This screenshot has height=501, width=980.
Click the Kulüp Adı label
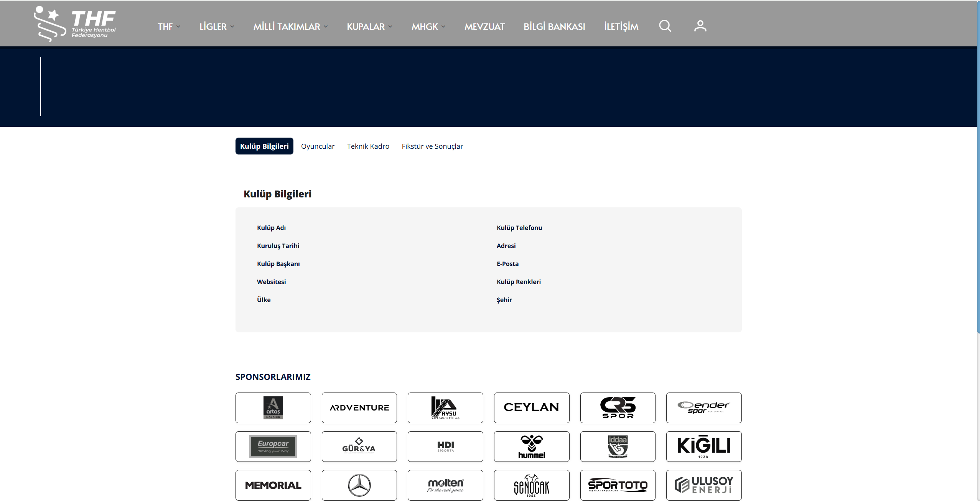[x=271, y=228]
